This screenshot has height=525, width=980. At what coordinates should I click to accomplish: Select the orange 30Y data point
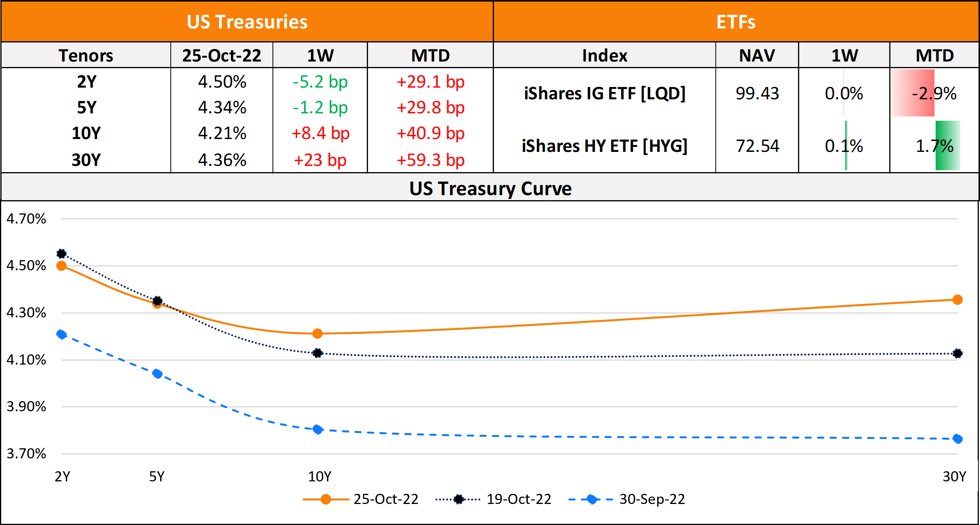[x=957, y=299]
